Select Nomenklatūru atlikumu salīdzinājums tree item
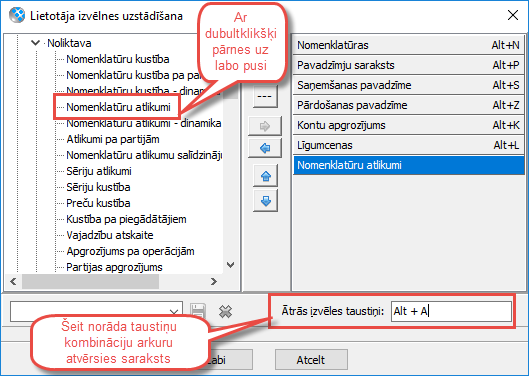529x376 pixels. (144, 155)
